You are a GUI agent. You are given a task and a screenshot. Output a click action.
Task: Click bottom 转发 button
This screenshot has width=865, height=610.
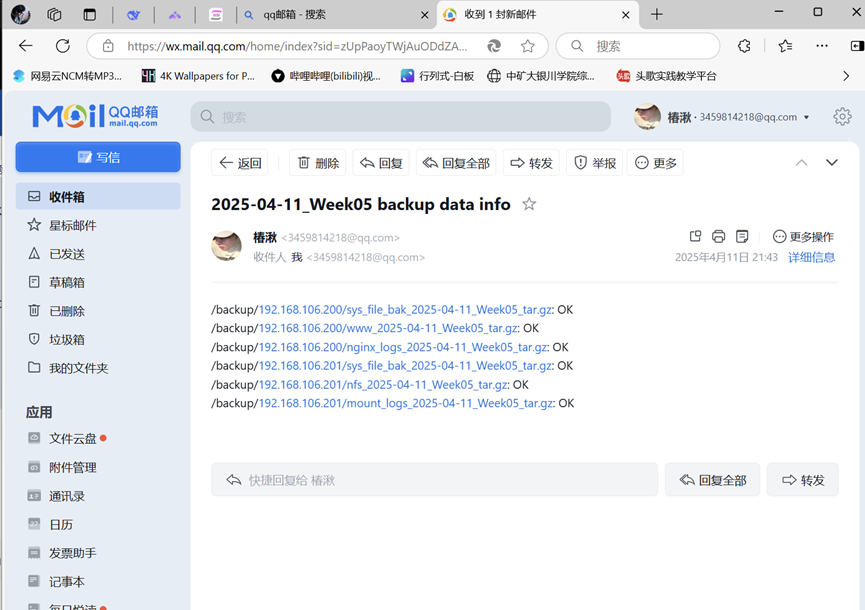pyautogui.click(x=803, y=480)
